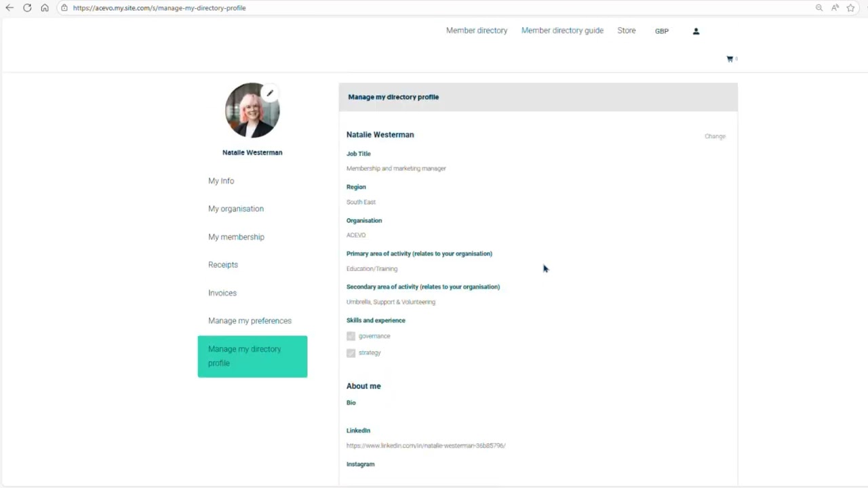Toggle the governance skill checkbox
868x488 pixels.
351,336
